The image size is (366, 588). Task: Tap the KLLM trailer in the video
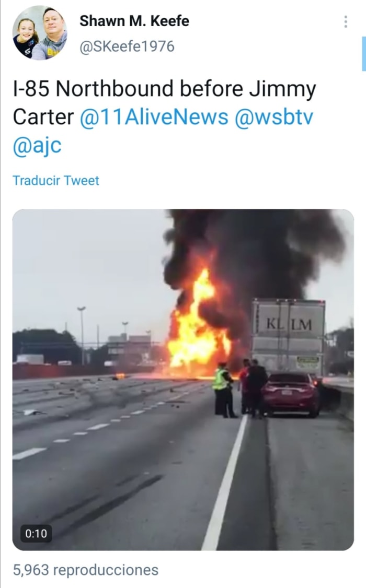click(x=288, y=337)
